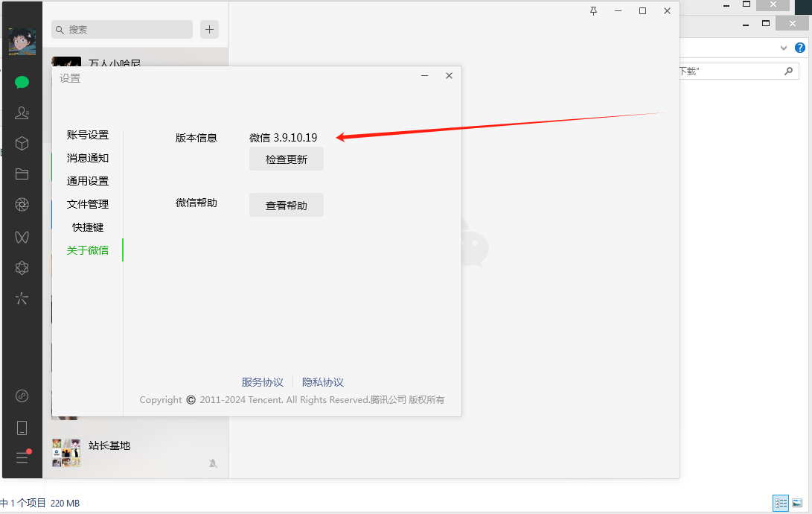Minimize the WeChat main window

click(x=618, y=11)
